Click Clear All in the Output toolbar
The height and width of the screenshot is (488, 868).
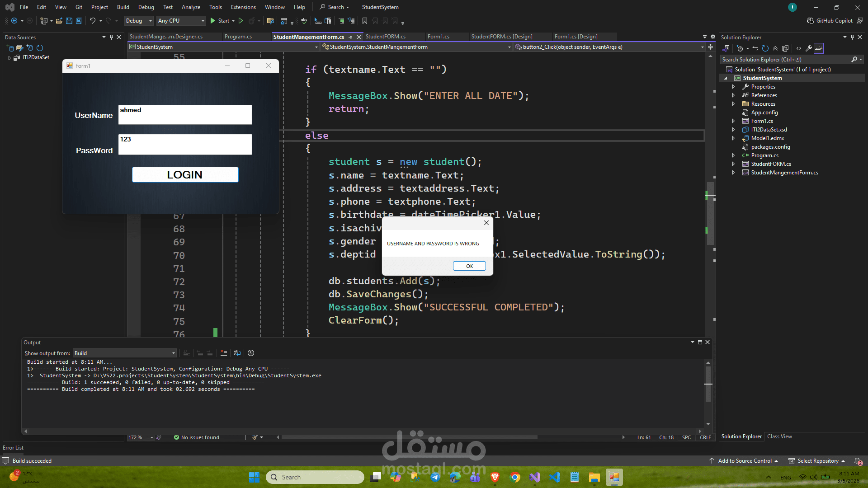point(224,353)
